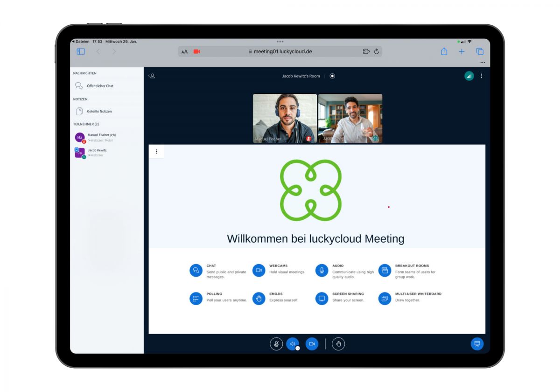
Task: Click the Screen Sharing icon on slide
Action: (x=322, y=299)
